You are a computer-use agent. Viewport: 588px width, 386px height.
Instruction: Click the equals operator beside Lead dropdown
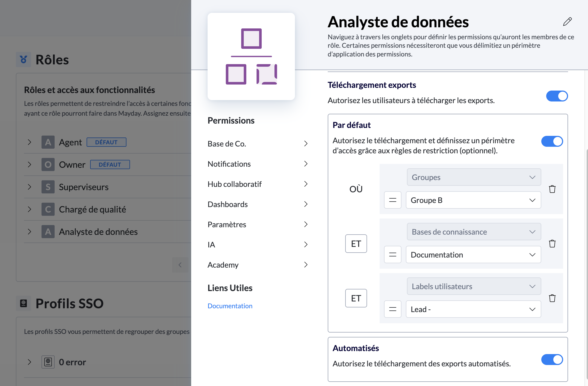pyautogui.click(x=392, y=309)
